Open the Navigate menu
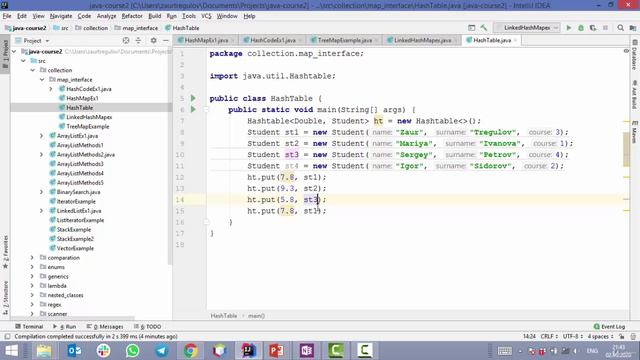The height and width of the screenshot is (360, 640). pyautogui.click(x=61, y=16)
